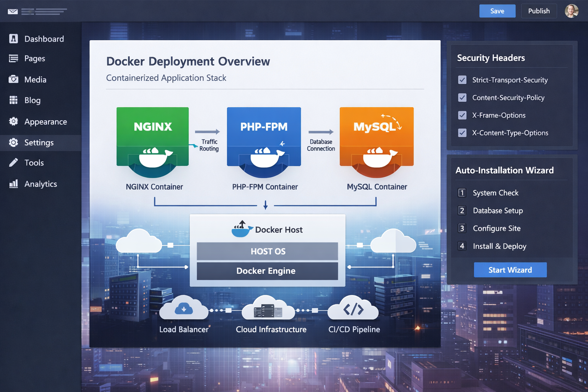Click the cloud icon right of Docker Host

pyautogui.click(x=393, y=241)
